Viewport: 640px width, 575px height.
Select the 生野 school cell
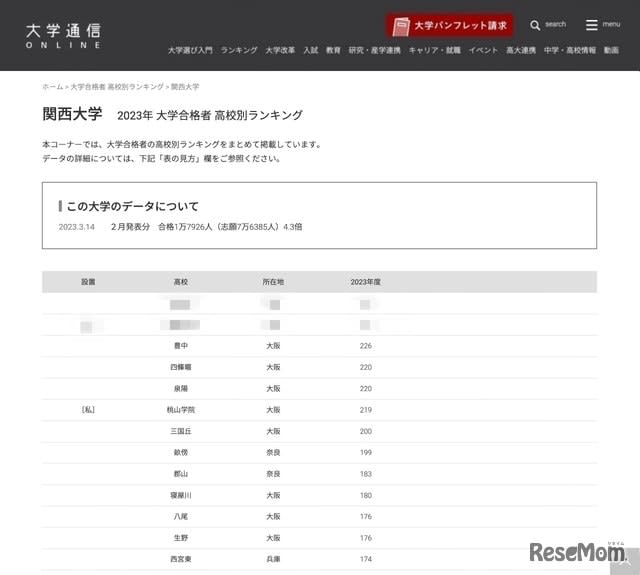(x=181, y=538)
